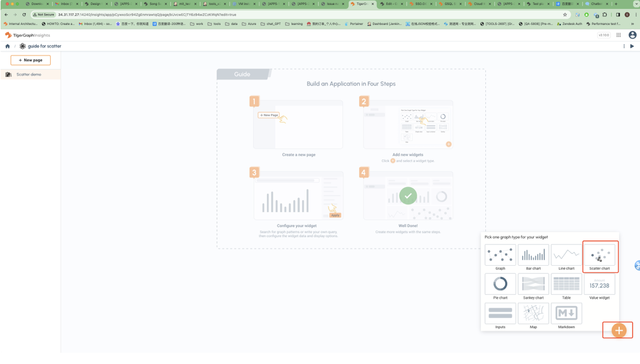Open the Portainer bookmark

(355, 24)
